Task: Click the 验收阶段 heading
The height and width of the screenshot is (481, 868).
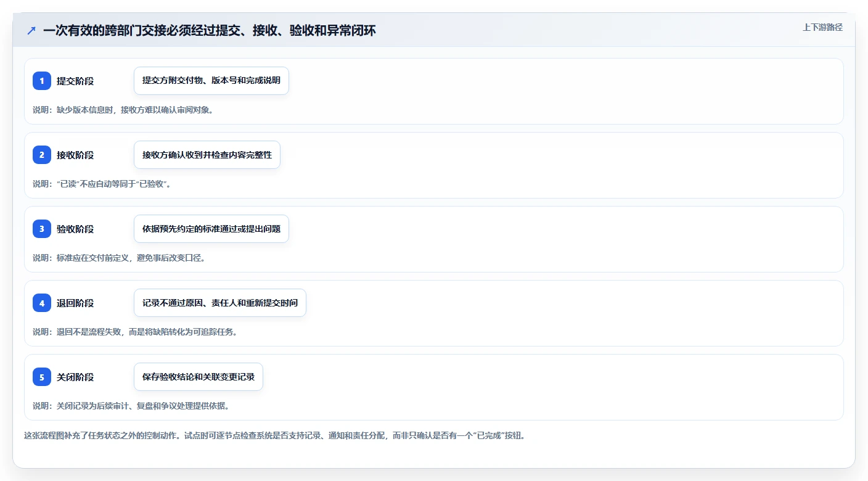Action: (x=75, y=229)
